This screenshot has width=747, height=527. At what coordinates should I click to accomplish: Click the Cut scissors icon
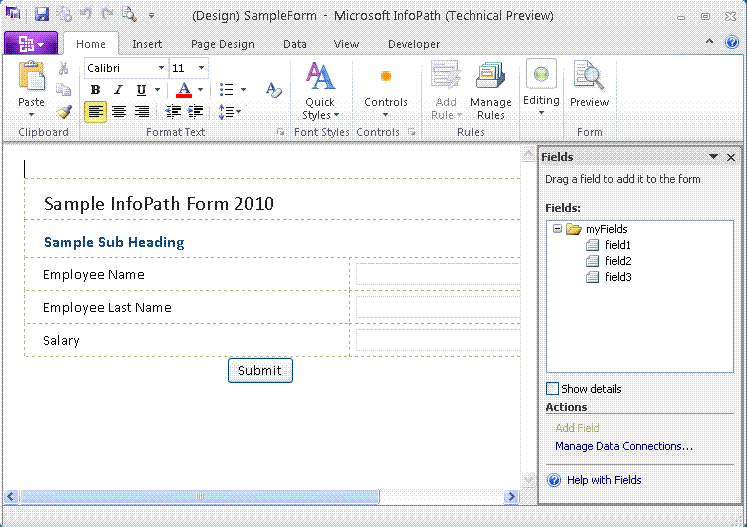[x=63, y=69]
